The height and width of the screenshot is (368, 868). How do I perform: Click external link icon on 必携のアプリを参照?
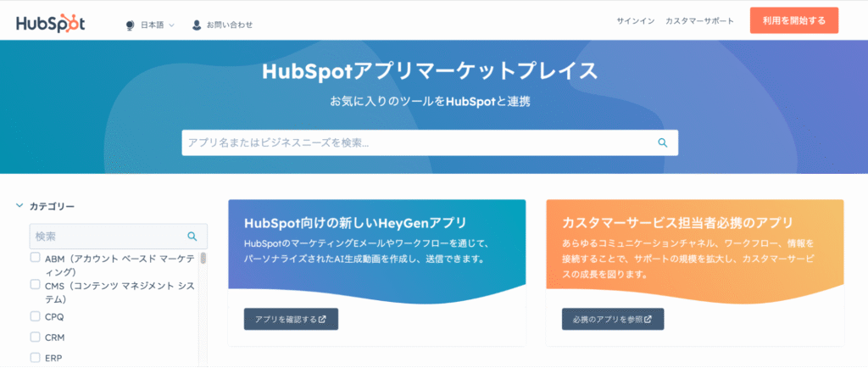[648, 320]
